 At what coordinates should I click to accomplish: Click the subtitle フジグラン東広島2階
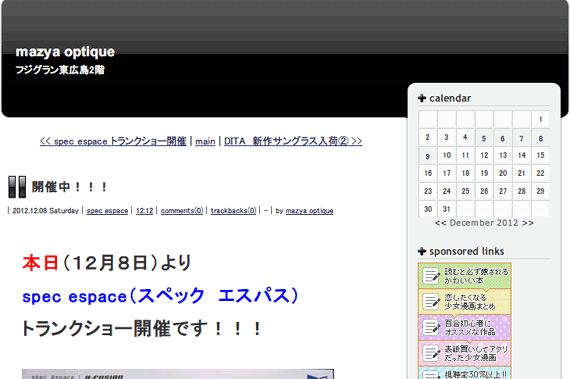click(x=60, y=70)
